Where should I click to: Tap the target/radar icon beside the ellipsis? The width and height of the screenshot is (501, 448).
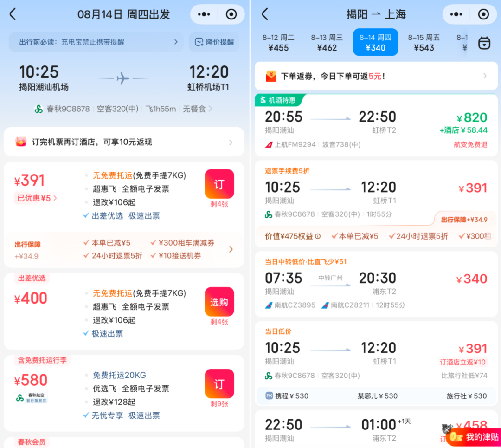point(231,14)
